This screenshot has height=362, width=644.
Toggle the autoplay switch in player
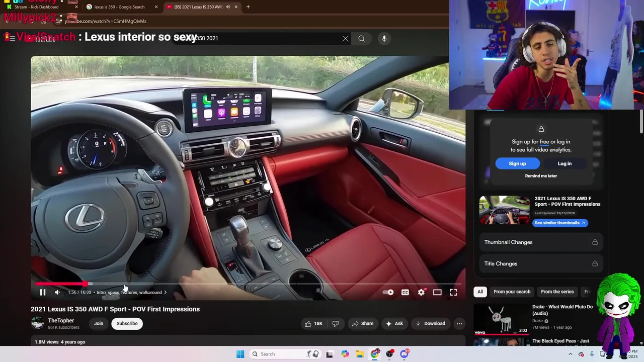388,292
